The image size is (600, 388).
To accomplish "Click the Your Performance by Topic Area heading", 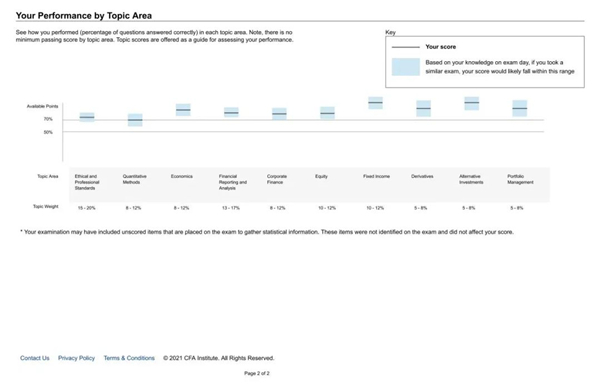I will coord(84,16).
